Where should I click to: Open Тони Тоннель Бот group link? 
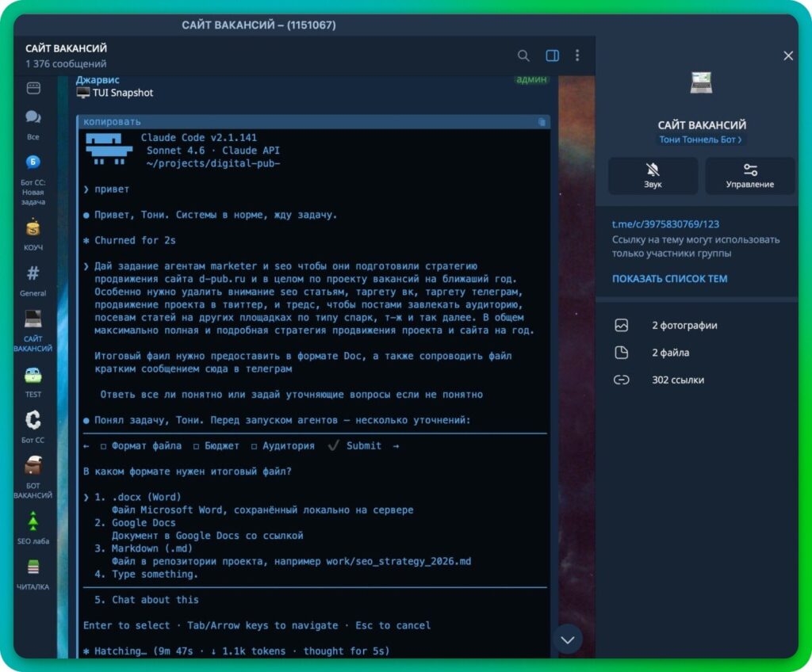(x=700, y=139)
